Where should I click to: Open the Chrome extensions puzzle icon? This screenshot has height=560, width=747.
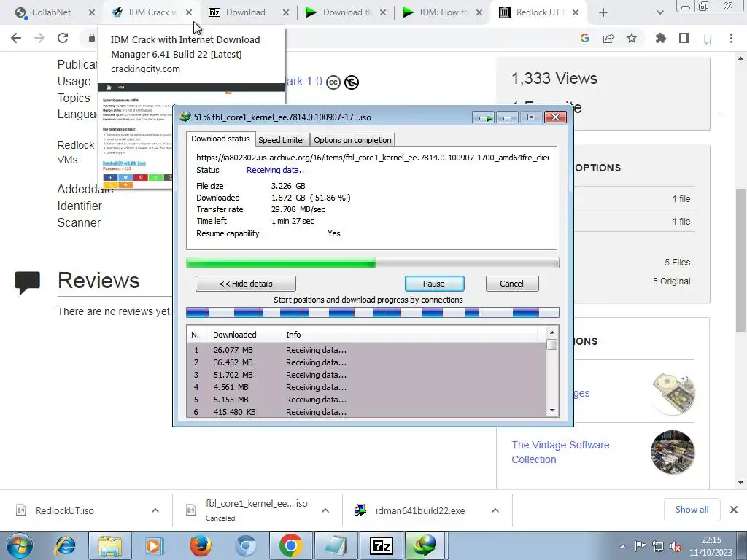[661, 38]
